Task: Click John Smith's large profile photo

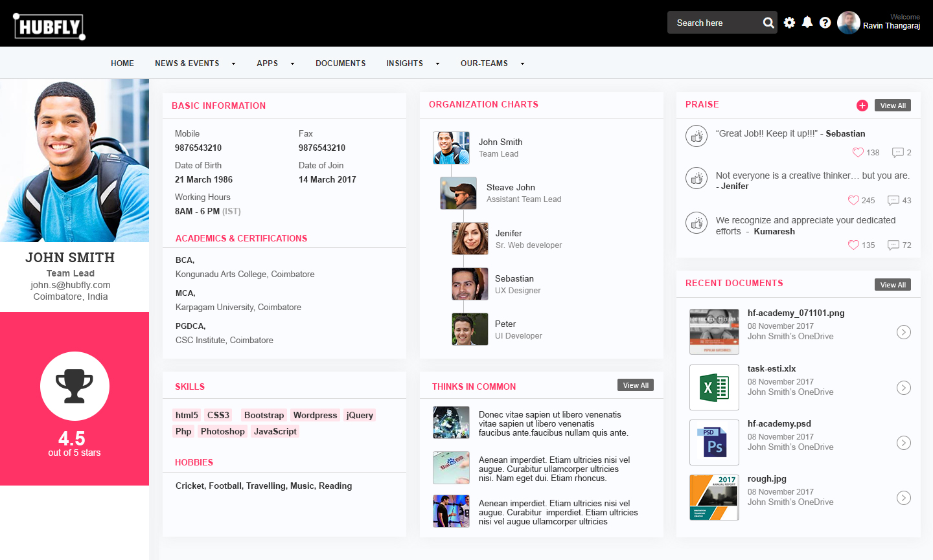Action: [75, 161]
